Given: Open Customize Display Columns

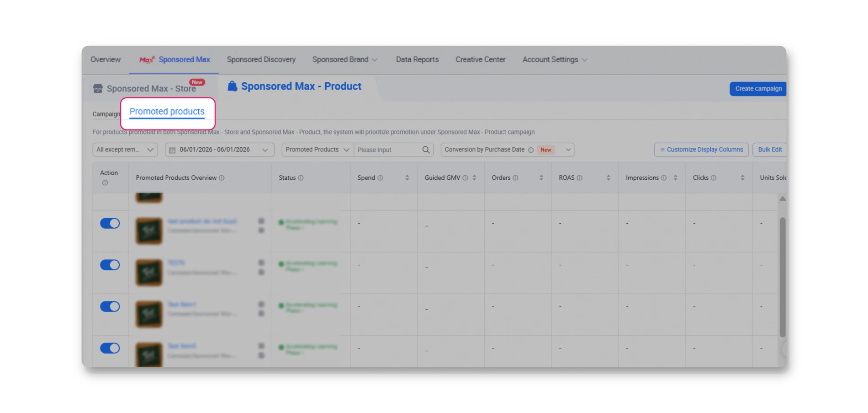Looking at the screenshot, I should [x=701, y=150].
